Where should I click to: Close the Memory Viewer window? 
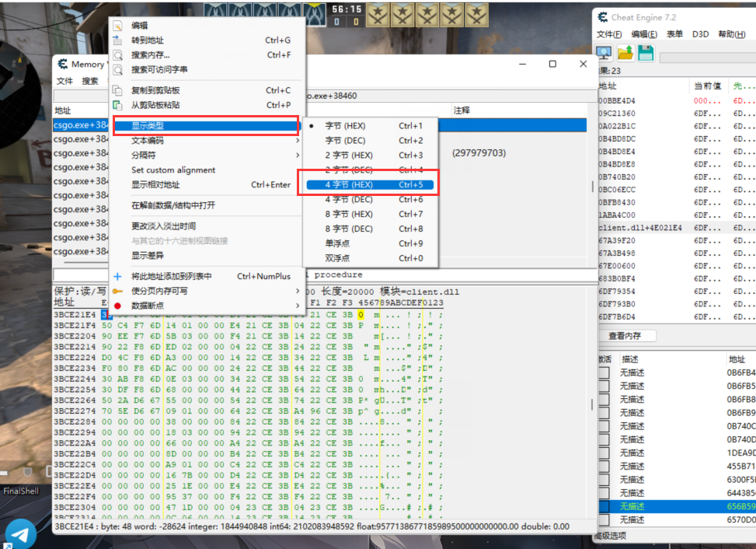(x=583, y=64)
